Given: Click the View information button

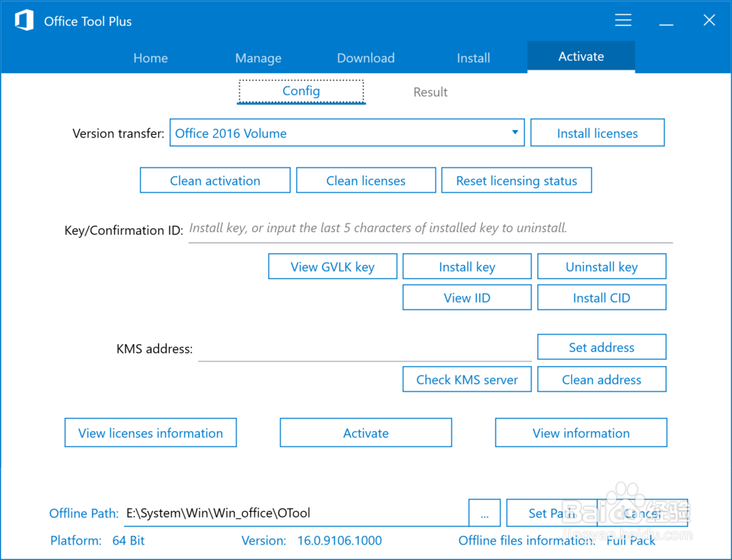Looking at the screenshot, I should coord(581,433).
